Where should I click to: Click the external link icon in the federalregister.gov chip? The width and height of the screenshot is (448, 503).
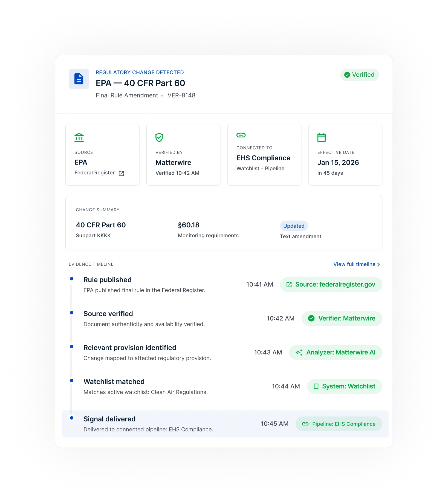click(x=289, y=285)
